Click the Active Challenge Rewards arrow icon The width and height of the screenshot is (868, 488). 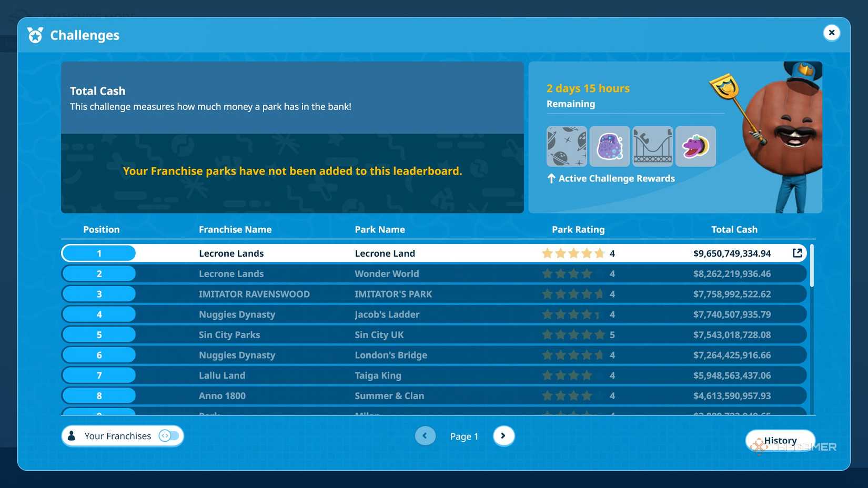tap(551, 179)
